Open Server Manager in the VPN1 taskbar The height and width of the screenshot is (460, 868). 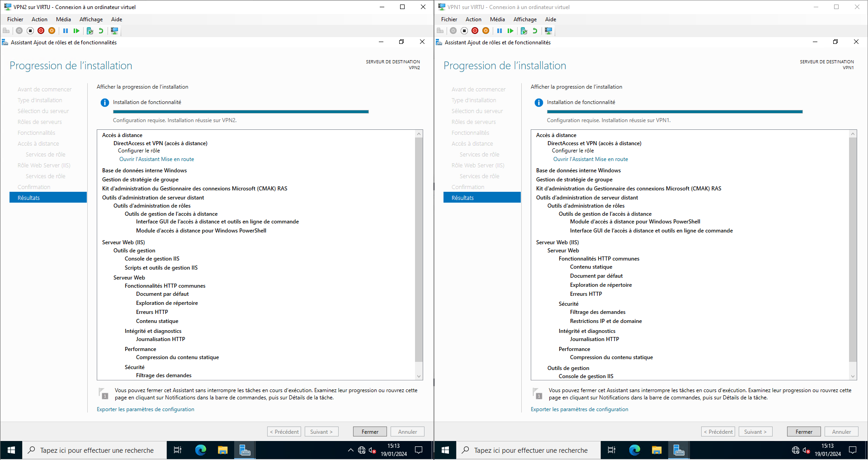[679, 450]
